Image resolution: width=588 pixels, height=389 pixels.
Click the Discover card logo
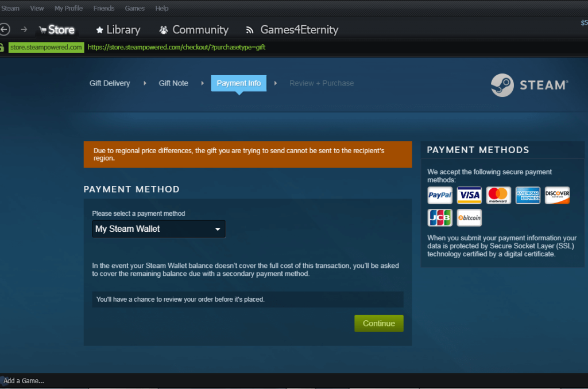(557, 195)
